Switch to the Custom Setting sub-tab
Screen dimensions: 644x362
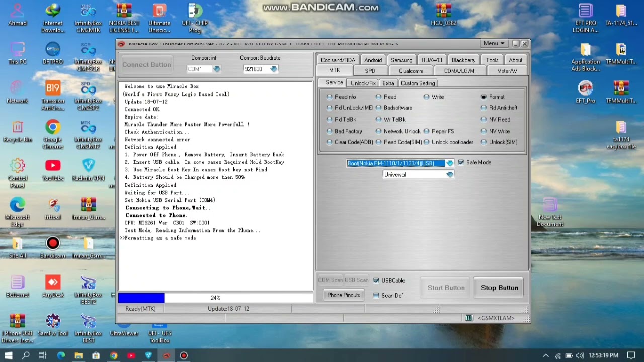(x=418, y=83)
